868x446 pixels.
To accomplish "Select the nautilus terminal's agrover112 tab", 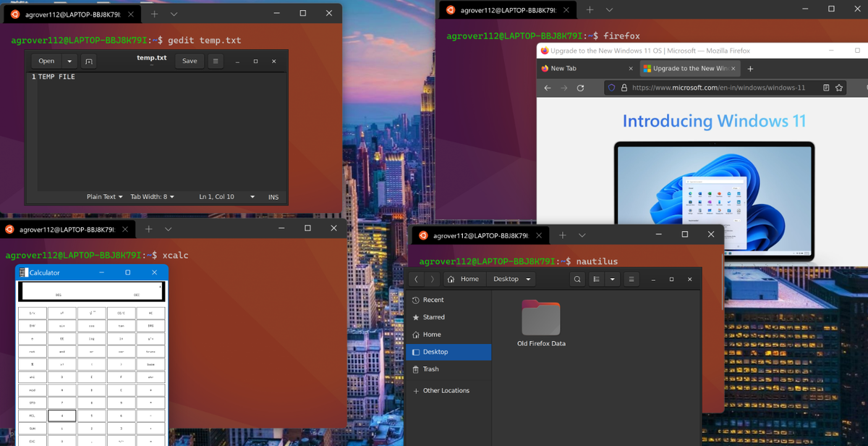I will [481, 235].
